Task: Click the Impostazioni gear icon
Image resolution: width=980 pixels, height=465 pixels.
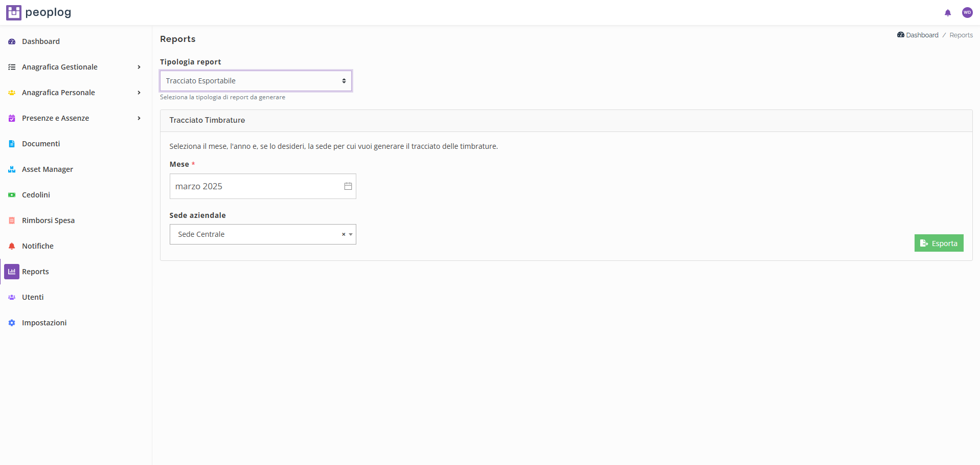Action: click(x=12, y=323)
